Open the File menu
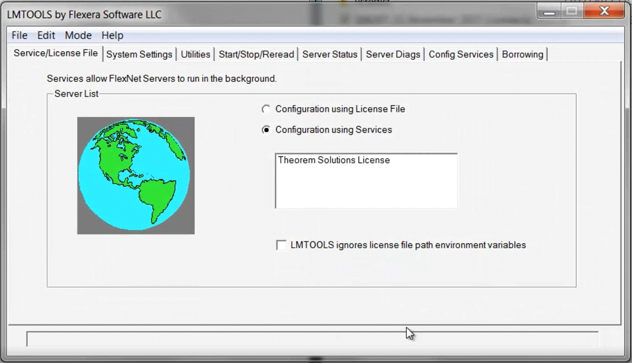Image resolution: width=633 pixels, height=364 pixels. click(19, 35)
